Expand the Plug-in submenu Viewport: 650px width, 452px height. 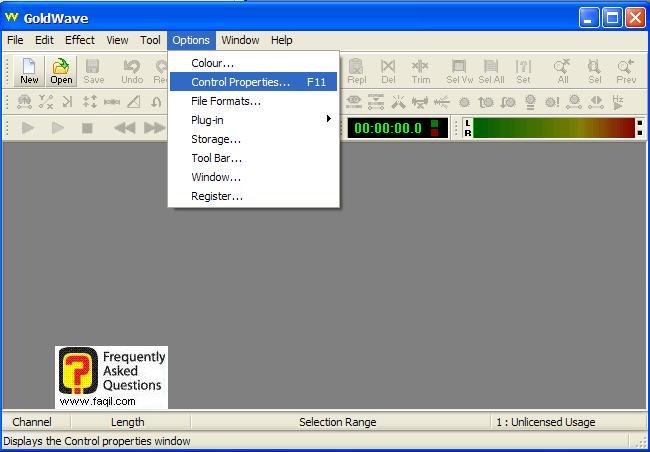coord(253,120)
